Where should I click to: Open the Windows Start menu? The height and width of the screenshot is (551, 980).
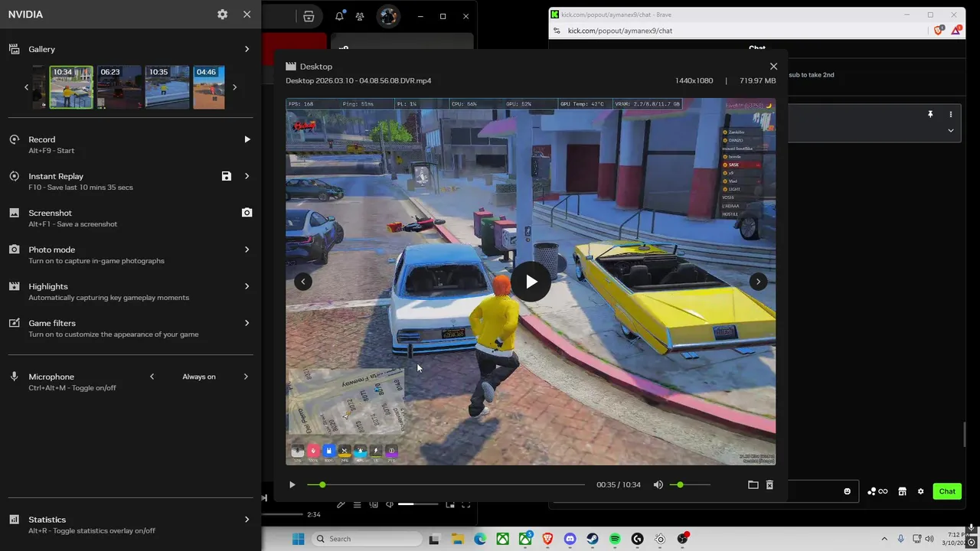298,539
